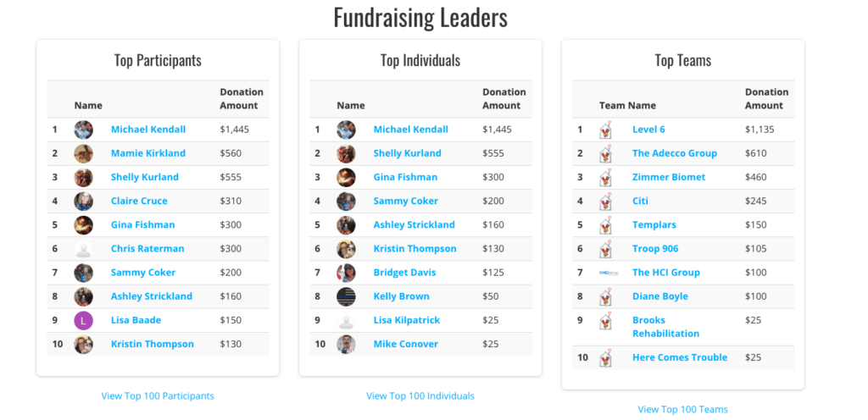Open View Top 100 Participants link
Image resolution: width=868 pixels, height=420 pixels.
(158, 395)
